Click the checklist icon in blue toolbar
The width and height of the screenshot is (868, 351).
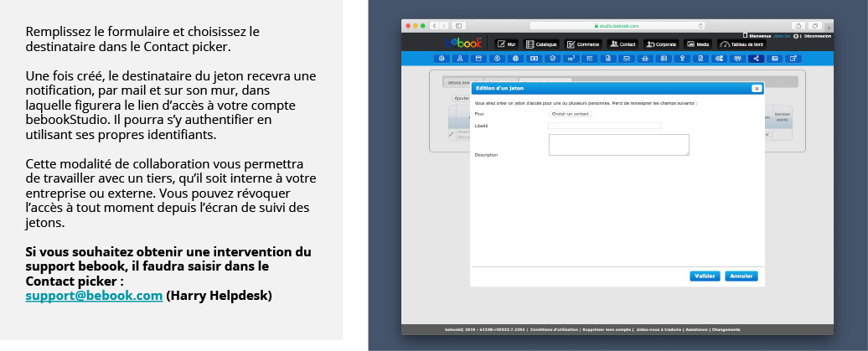[x=590, y=59]
